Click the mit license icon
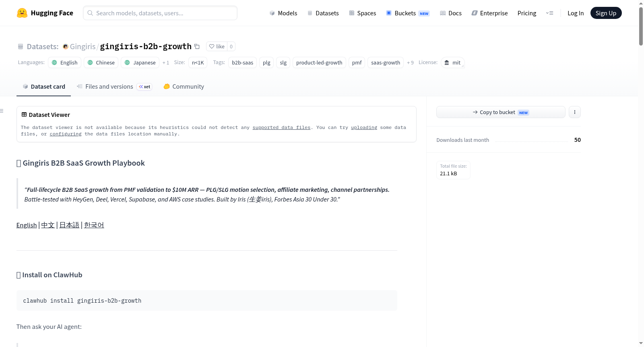This screenshot has width=644, height=347. coord(447,62)
